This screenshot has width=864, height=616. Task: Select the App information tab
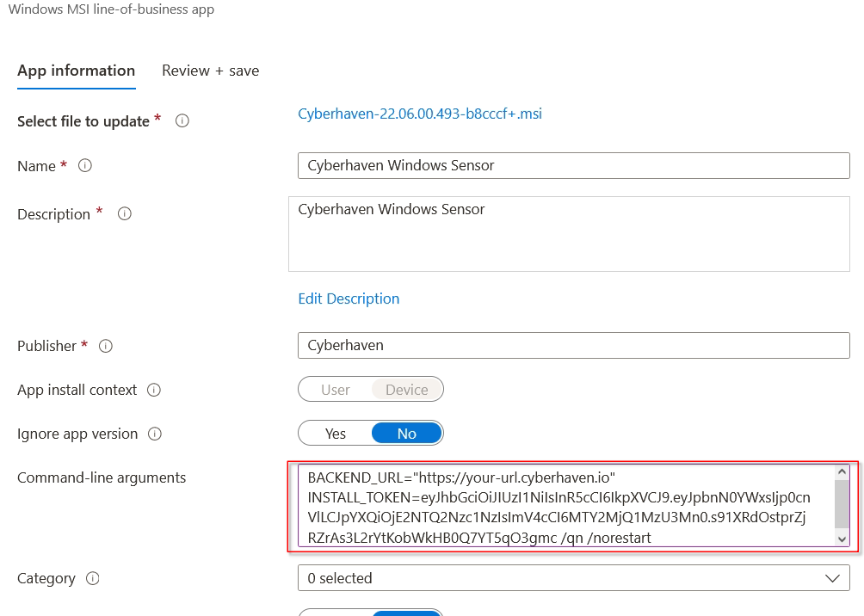coord(76,71)
